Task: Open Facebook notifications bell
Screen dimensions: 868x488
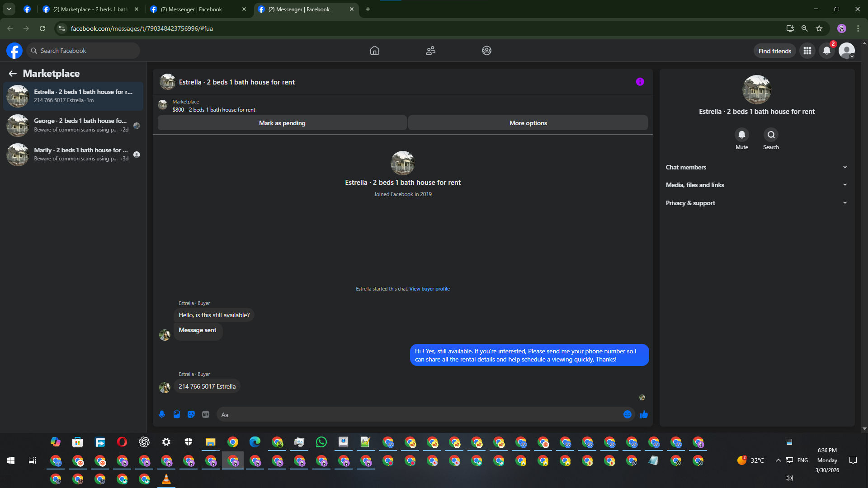Action: pyautogui.click(x=827, y=51)
